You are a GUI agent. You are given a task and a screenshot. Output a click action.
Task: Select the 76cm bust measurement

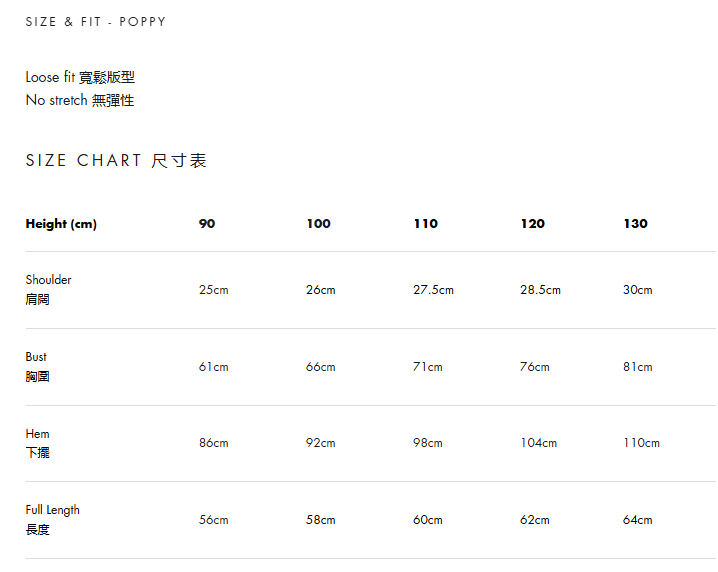click(x=535, y=367)
